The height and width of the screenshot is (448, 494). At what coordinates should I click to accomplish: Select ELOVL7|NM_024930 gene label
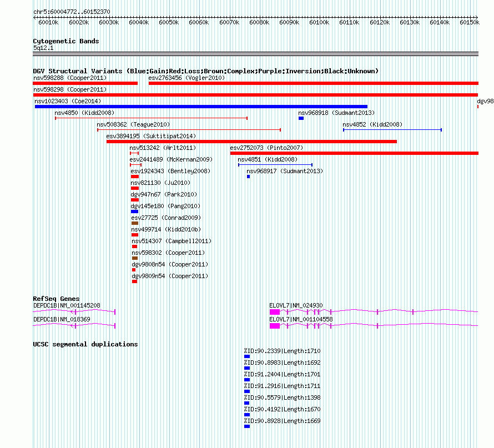click(x=296, y=305)
